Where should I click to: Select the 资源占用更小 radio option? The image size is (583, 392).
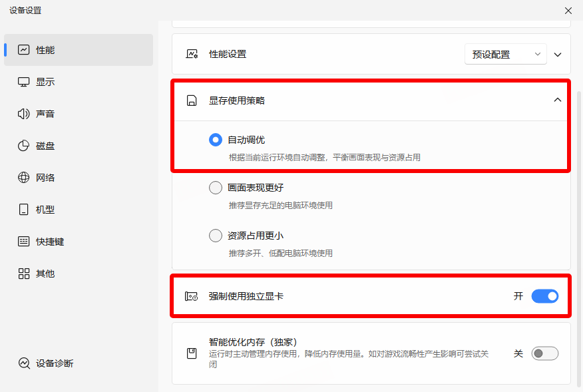215,236
